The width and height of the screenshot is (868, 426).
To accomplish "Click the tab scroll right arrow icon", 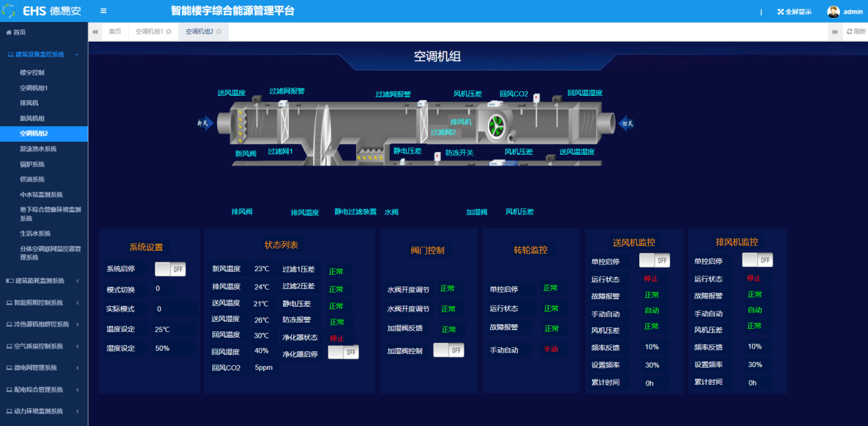I will (835, 32).
